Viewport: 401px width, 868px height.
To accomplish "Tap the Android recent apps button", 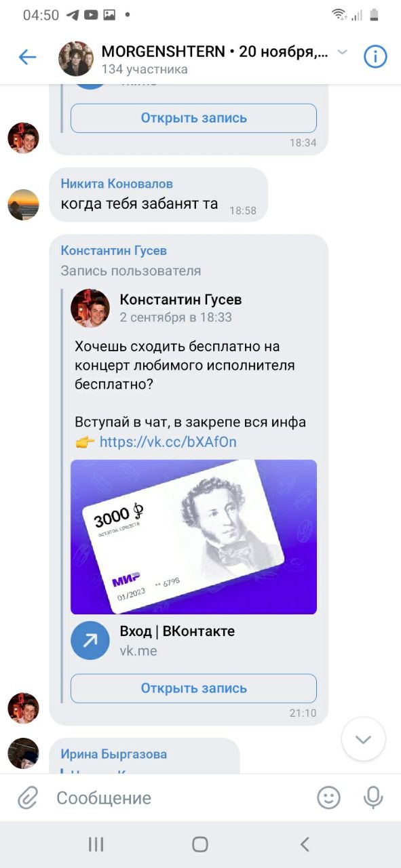I will tap(96, 844).
